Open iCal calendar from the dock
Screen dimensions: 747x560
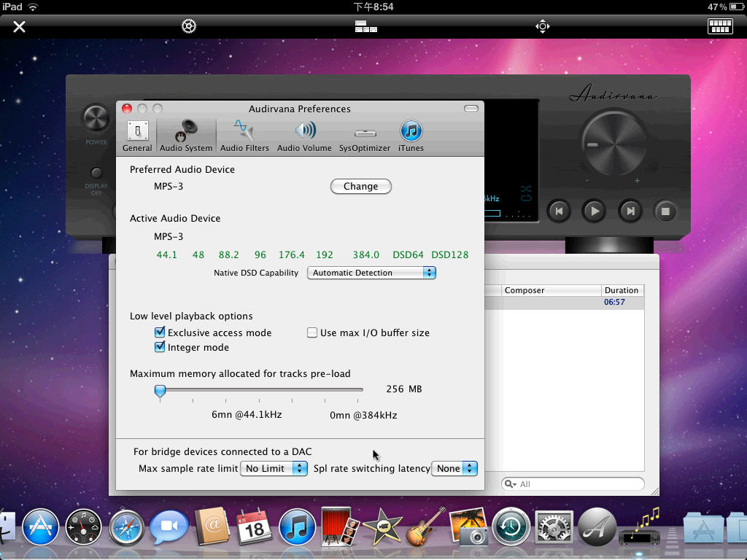pyautogui.click(x=255, y=526)
